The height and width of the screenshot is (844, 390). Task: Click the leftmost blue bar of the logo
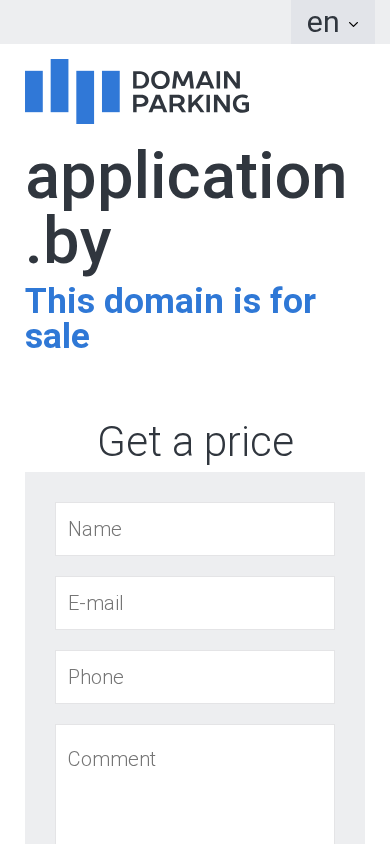[33, 92]
